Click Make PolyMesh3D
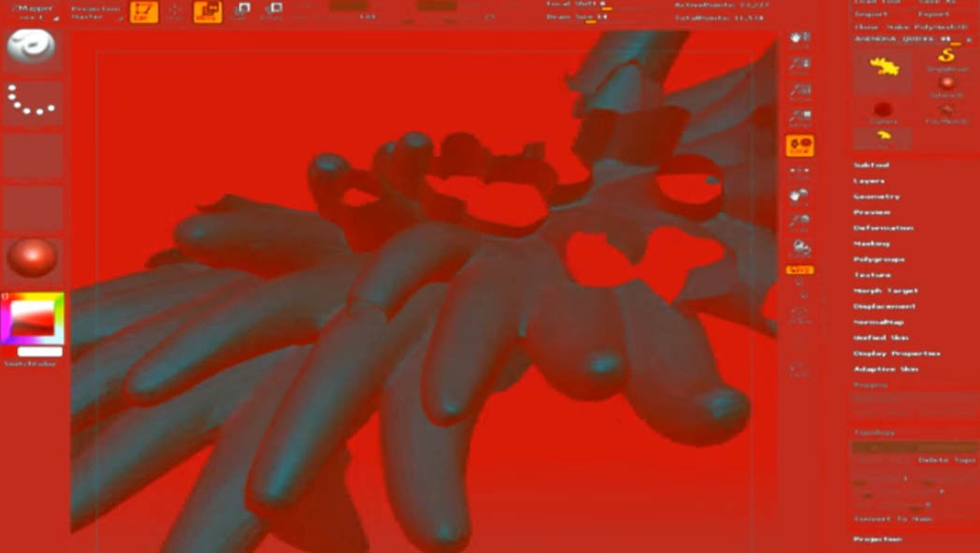Screen dimensions: 980x553 coord(929,27)
